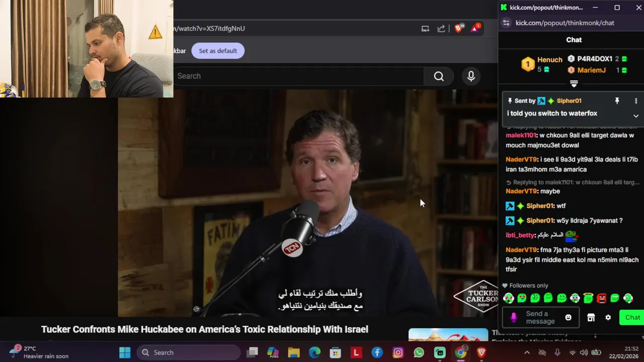The width and height of the screenshot is (644, 362).
Task: Open Task View on taskbar
Action: tap(252, 352)
